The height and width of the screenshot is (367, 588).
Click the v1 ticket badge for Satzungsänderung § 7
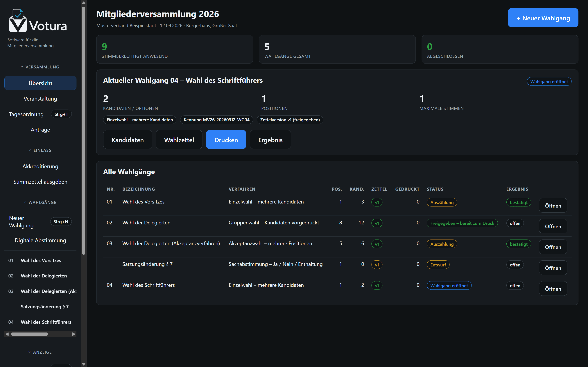coord(377,265)
